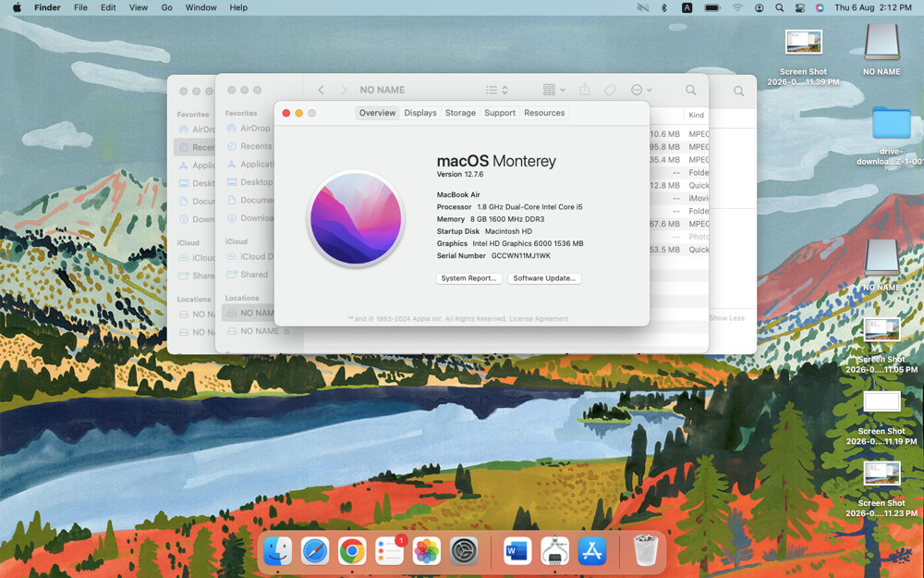Select the Screen Shot 11.05 PM desktop file

point(881,346)
